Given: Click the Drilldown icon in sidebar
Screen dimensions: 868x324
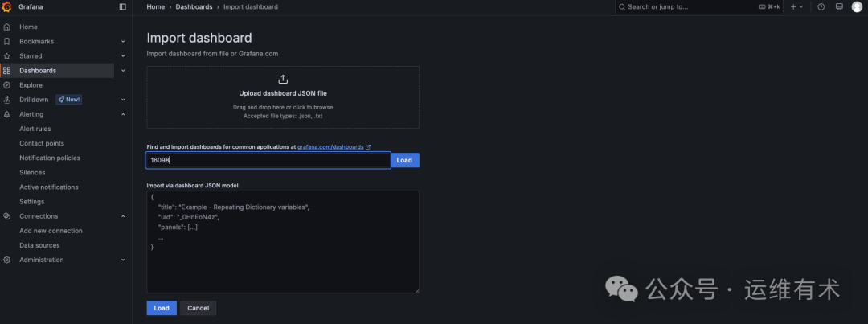Looking at the screenshot, I should click(x=6, y=100).
